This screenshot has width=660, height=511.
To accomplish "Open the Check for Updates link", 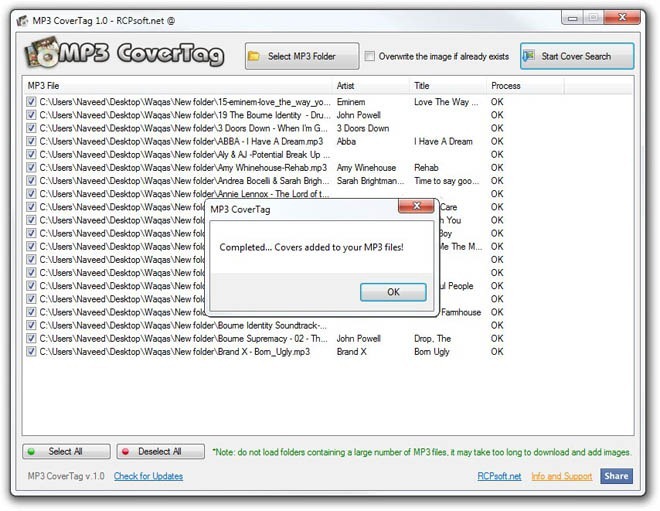I will pyautogui.click(x=148, y=476).
